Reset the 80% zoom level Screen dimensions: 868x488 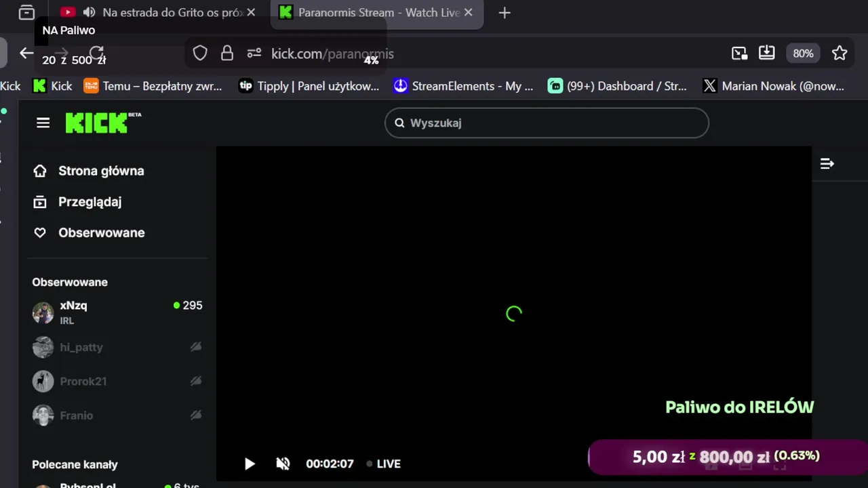[x=803, y=54]
